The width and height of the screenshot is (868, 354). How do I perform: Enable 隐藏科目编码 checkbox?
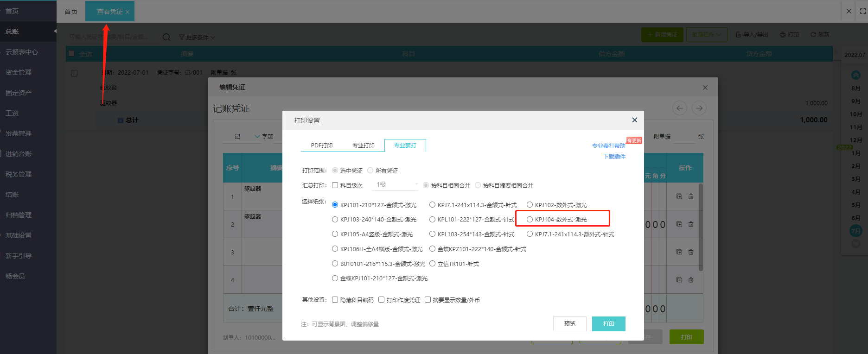[335, 300]
